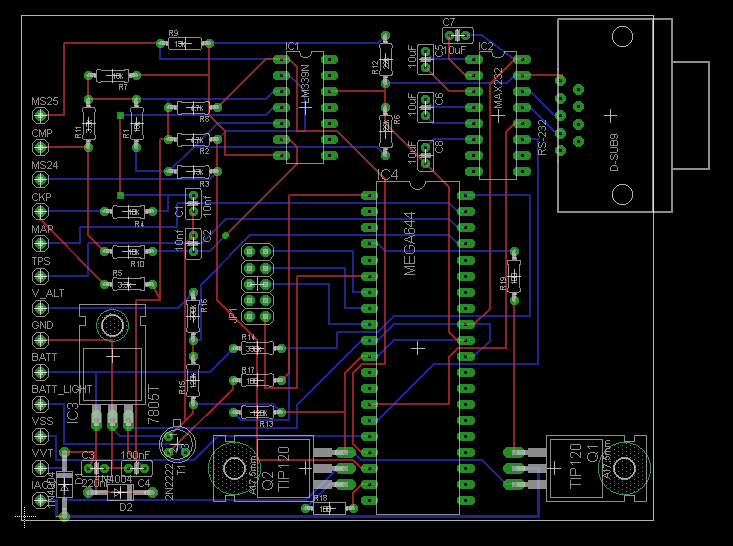This screenshot has height=546, width=733.
Task: Select the GND connector pad
Action: 40,340
